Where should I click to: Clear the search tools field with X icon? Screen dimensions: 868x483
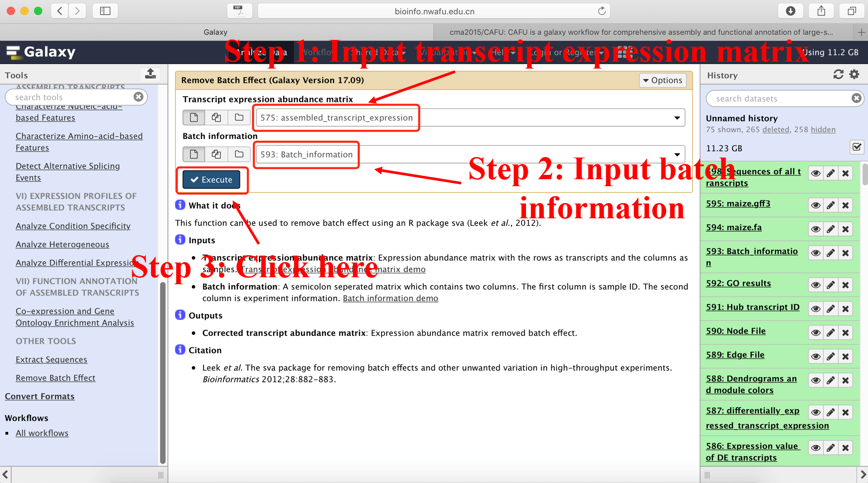coord(138,97)
